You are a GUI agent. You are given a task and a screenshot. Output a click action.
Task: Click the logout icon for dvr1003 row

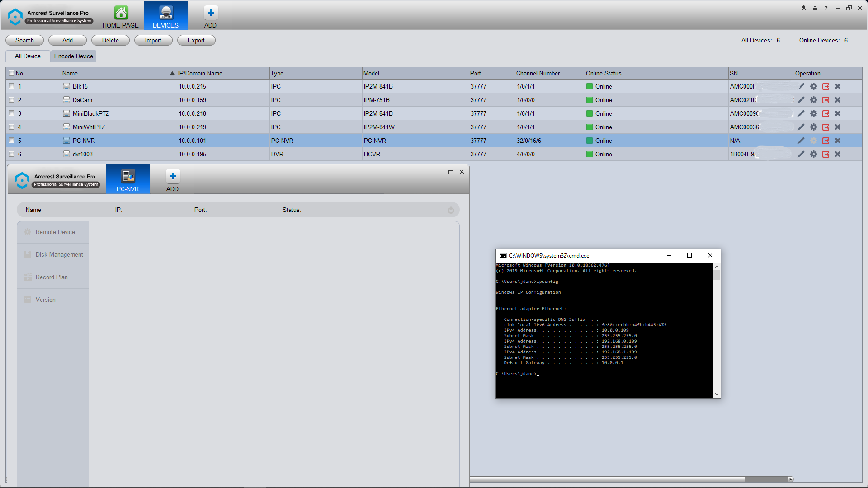(x=826, y=154)
